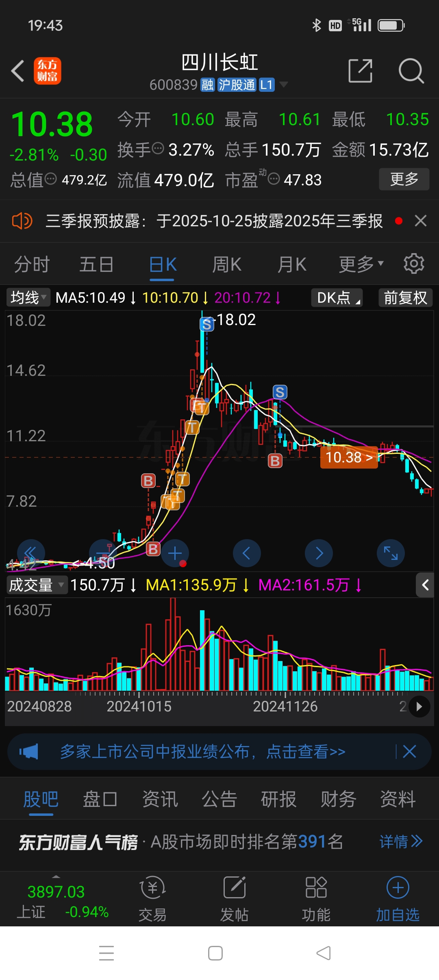
Task: Tap the 更多 button in quote panel
Action: 404,179
